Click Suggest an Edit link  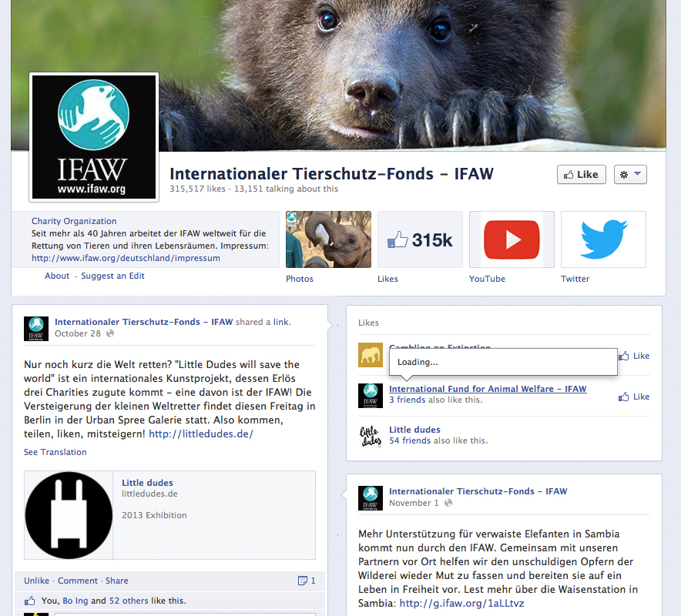pos(112,276)
